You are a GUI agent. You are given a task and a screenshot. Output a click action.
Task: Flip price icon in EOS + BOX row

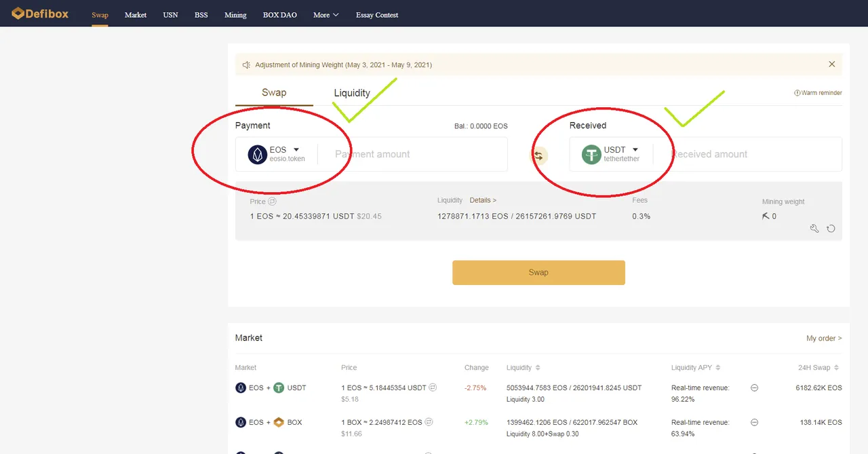429,422
